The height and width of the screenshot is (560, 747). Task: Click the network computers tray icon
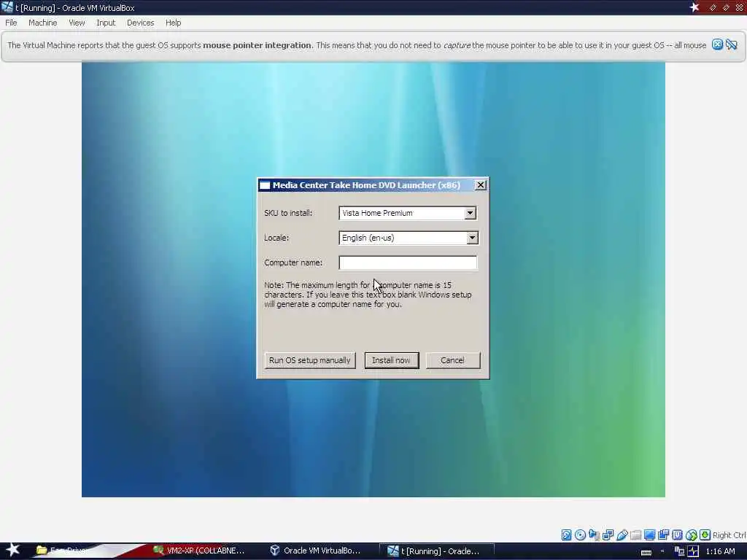[679, 551]
